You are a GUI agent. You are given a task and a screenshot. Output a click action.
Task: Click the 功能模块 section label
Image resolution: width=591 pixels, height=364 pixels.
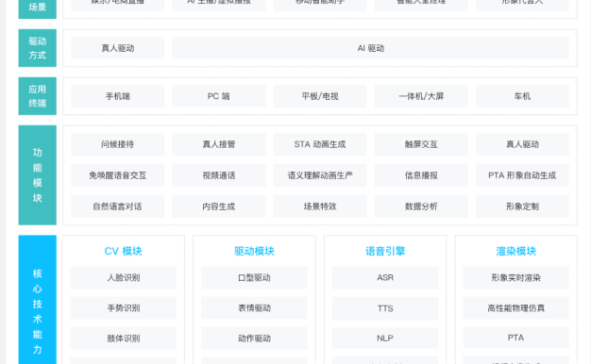tap(38, 175)
